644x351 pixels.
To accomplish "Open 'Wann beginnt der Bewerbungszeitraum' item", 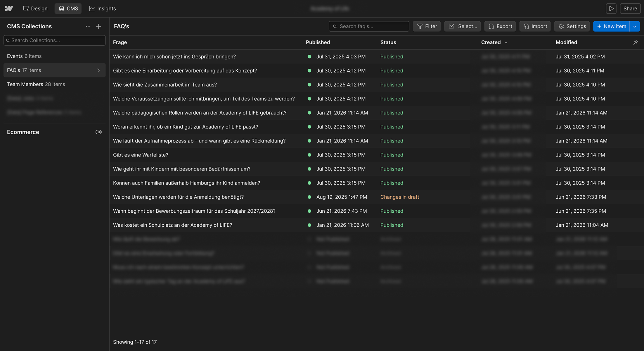I will tap(194, 211).
